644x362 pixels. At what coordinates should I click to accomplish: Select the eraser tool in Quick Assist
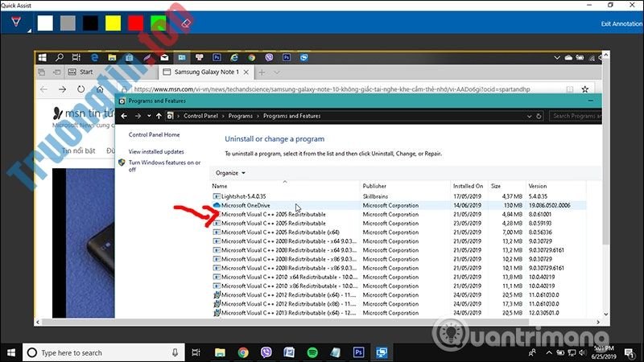[186, 23]
